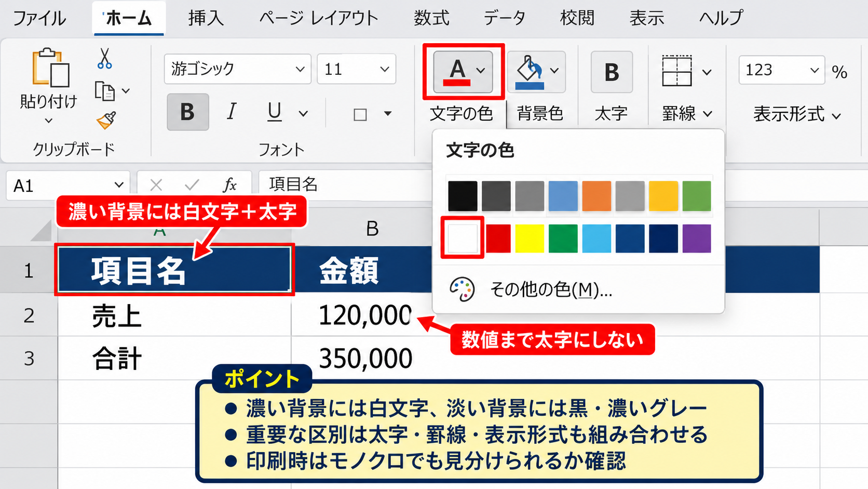Pick the red color swatch

tap(498, 239)
